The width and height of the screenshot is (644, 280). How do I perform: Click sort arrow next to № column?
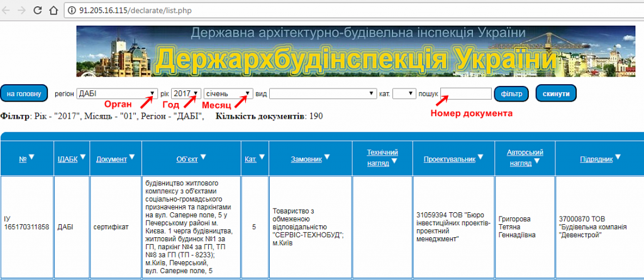coord(31,158)
